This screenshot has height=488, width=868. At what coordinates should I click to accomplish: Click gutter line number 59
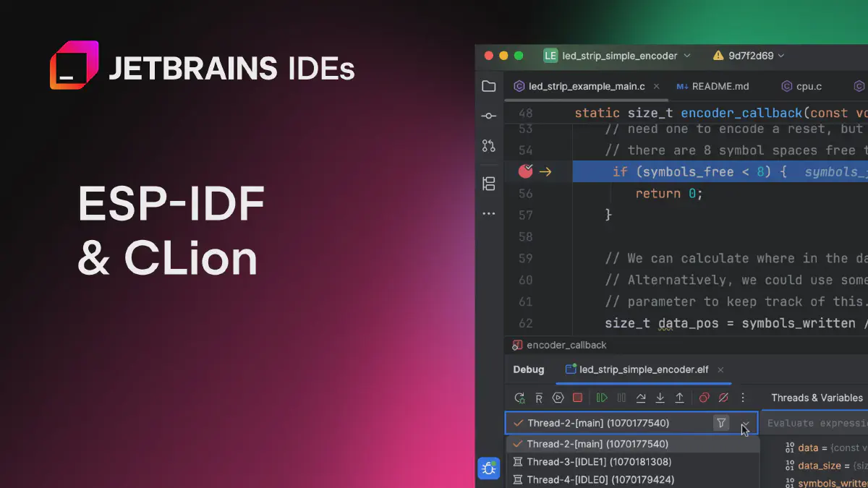tap(526, 259)
